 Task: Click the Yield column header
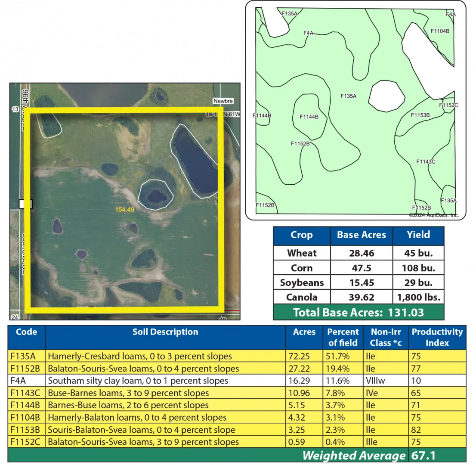click(x=418, y=235)
